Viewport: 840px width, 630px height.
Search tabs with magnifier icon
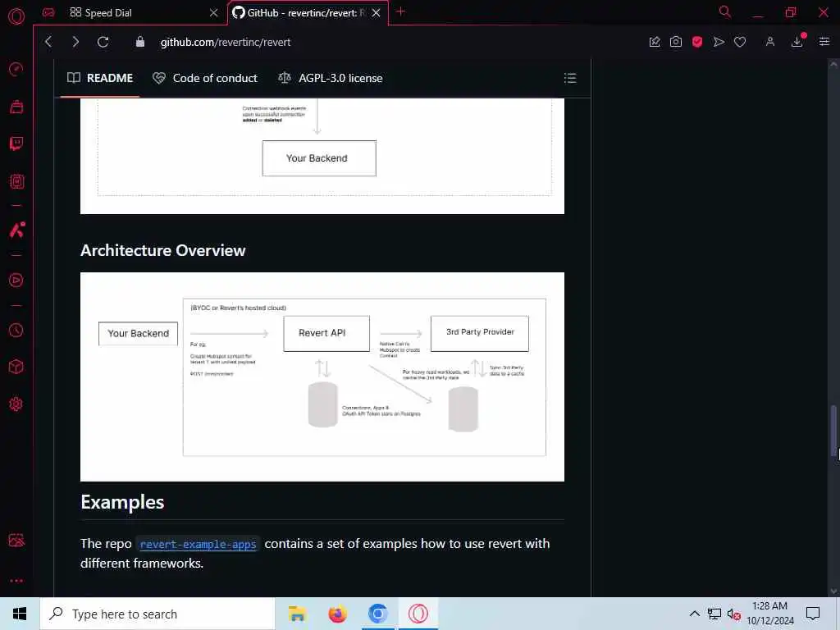coord(725,11)
